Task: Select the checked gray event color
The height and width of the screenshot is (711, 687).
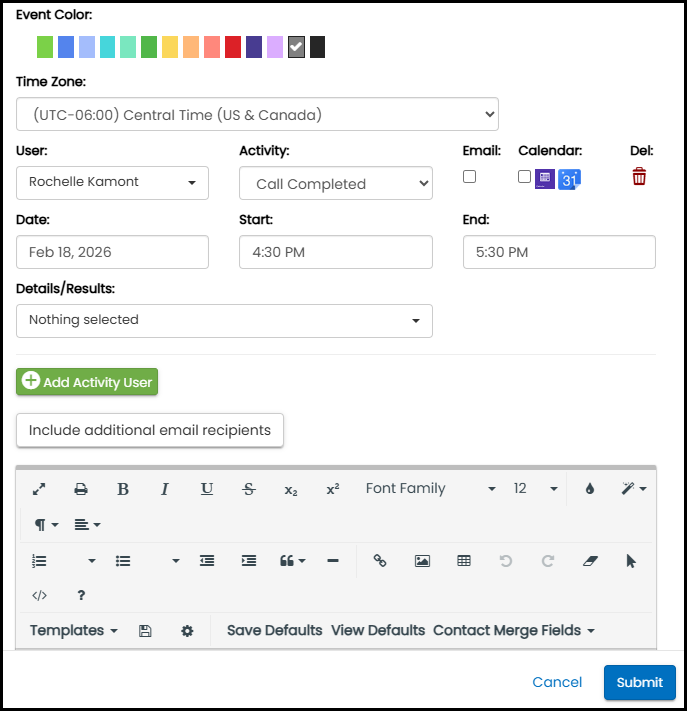Action: (296, 47)
